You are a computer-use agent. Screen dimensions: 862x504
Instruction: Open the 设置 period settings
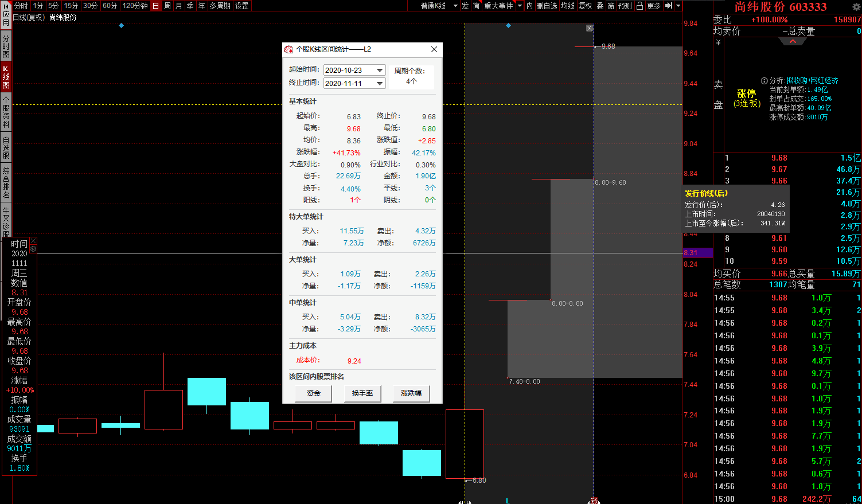click(242, 6)
